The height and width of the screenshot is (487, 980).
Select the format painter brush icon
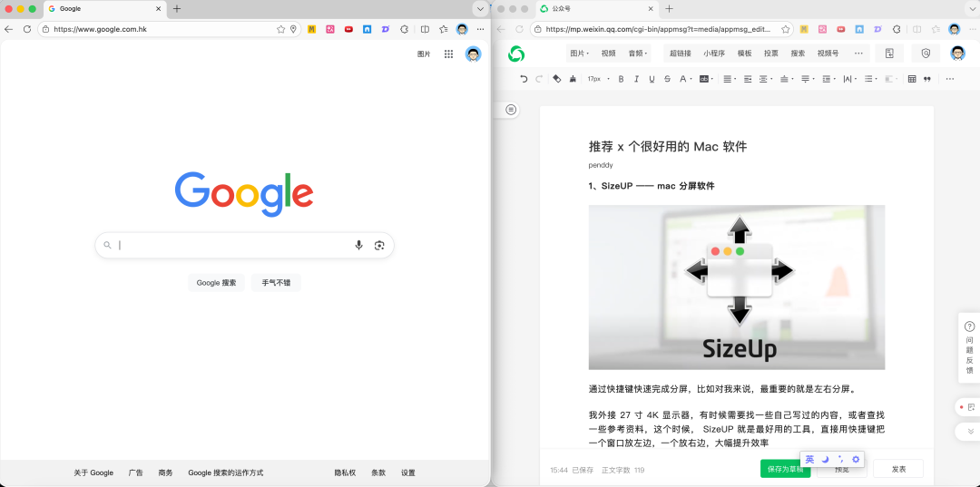coord(573,79)
